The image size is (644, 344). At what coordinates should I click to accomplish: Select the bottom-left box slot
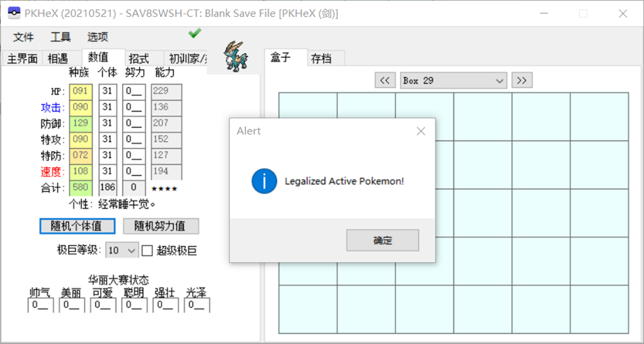tap(308, 309)
